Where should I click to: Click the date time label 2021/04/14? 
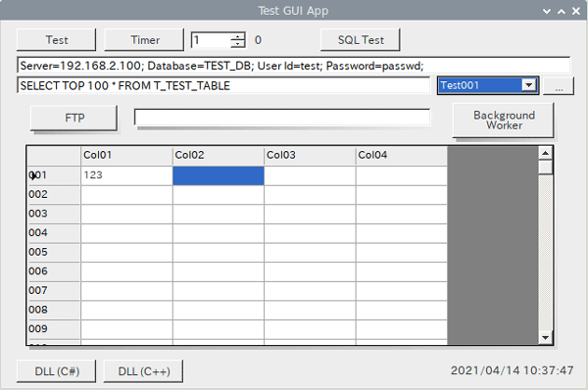tap(512, 370)
